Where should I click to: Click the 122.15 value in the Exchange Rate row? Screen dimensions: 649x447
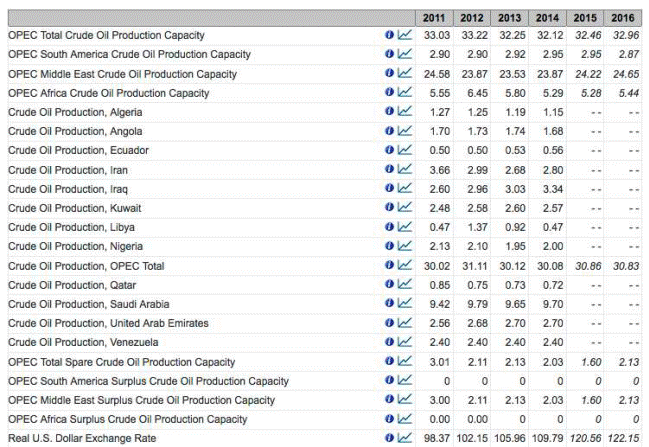[623, 438]
